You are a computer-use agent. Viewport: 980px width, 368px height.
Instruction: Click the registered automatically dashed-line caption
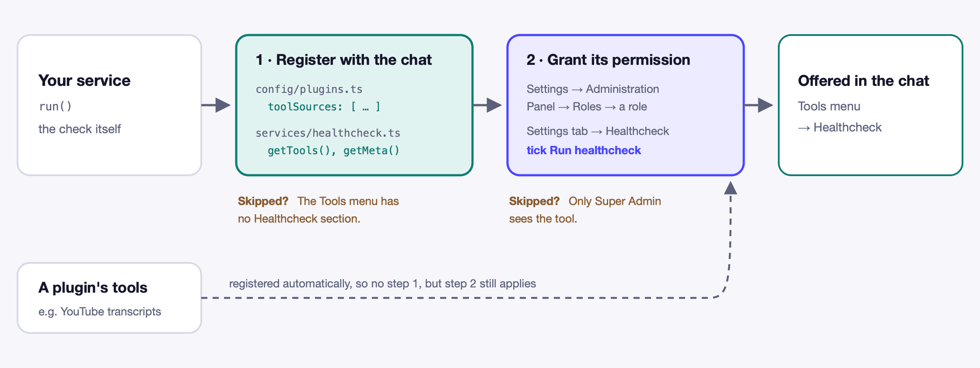(x=382, y=283)
